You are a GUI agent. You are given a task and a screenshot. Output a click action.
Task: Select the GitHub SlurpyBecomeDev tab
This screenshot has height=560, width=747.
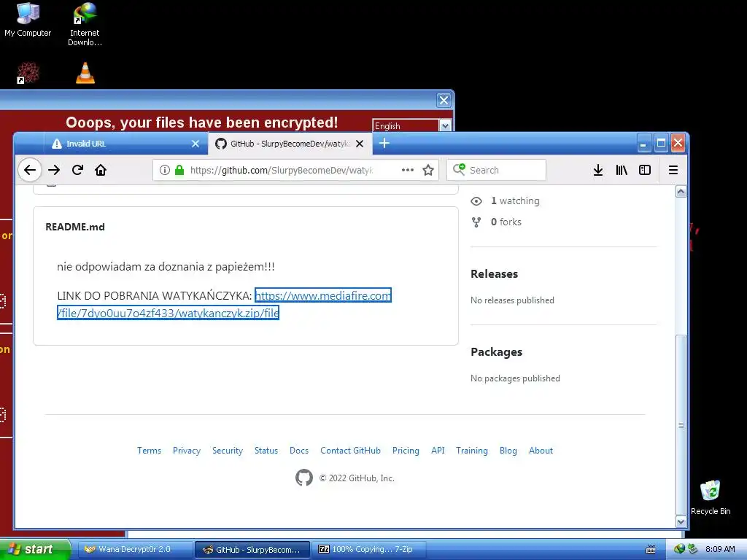click(290, 144)
